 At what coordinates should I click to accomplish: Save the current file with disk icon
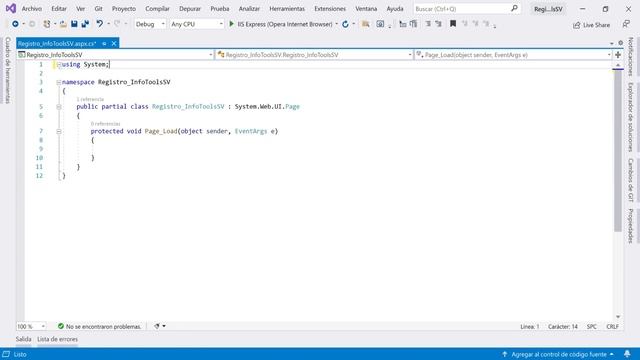(x=74, y=24)
